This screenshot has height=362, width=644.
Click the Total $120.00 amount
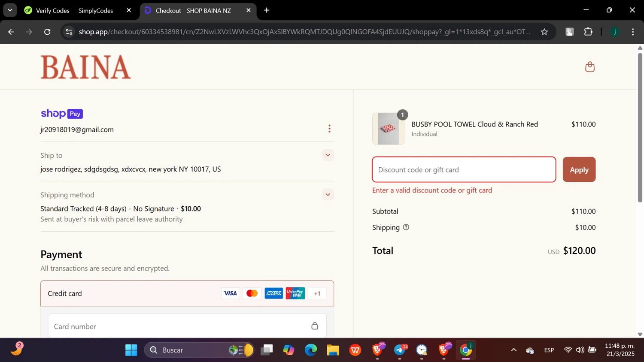pos(579,250)
